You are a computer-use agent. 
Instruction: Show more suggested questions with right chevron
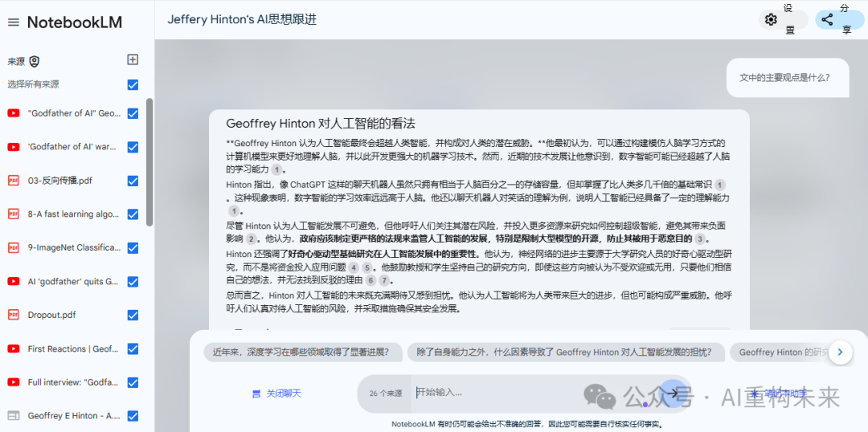coord(841,352)
